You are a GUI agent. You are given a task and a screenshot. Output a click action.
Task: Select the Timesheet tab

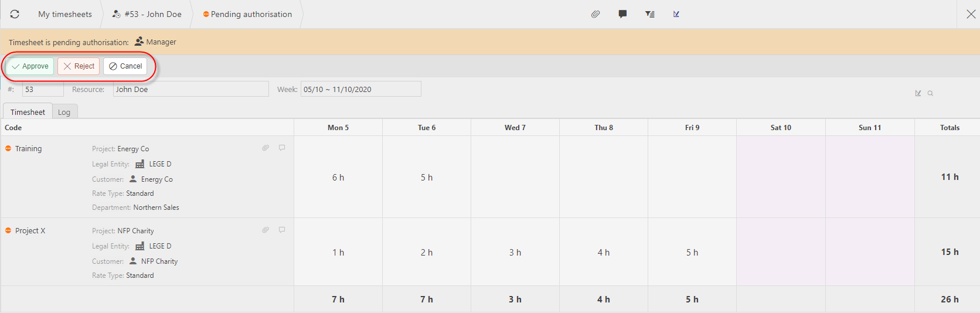click(28, 112)
